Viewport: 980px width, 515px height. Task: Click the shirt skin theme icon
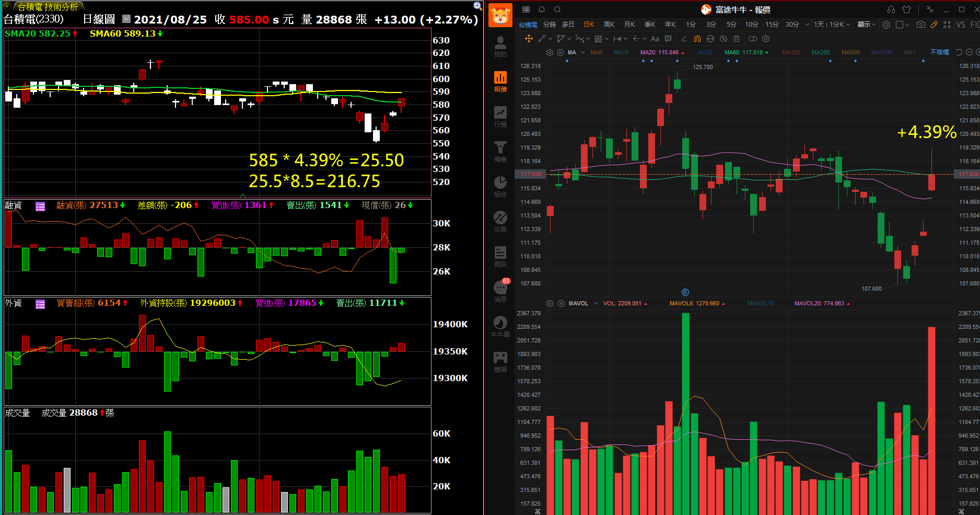(906, 9)
